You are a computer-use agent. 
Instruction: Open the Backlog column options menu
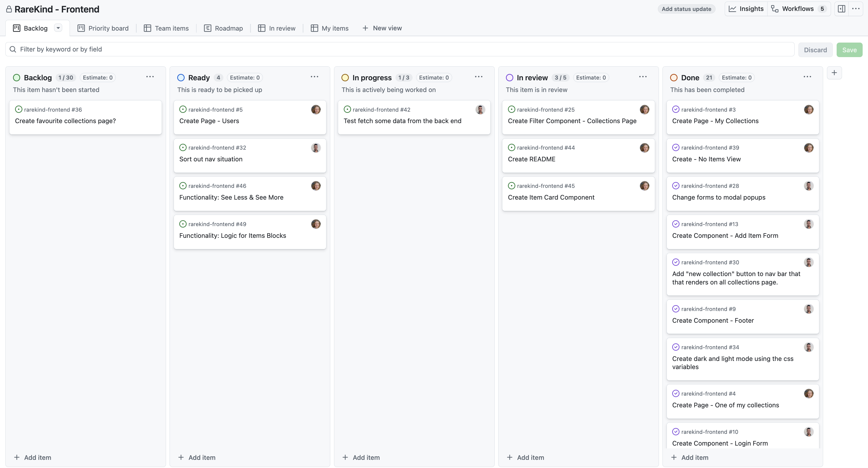(150, 77)
